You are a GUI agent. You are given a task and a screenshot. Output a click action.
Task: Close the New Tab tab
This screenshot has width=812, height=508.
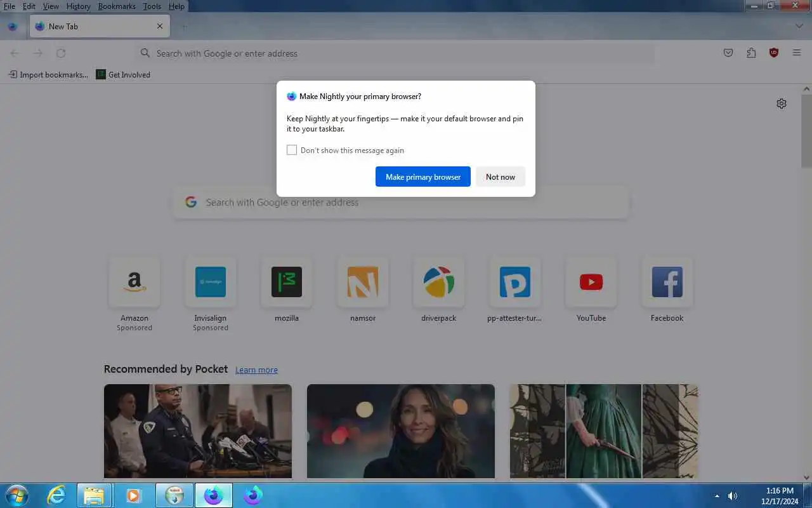click(x=160, y=27)
